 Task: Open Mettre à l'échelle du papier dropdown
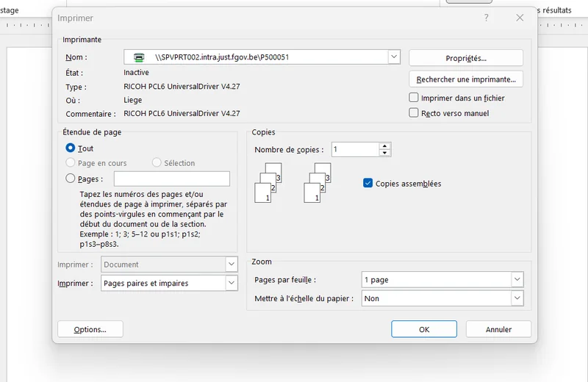pos(517,299)
